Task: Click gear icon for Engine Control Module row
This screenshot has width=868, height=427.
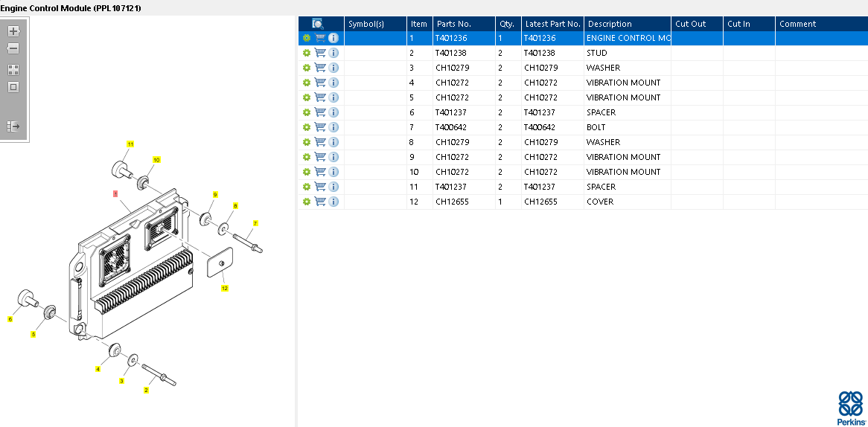Action: point(306,38)
